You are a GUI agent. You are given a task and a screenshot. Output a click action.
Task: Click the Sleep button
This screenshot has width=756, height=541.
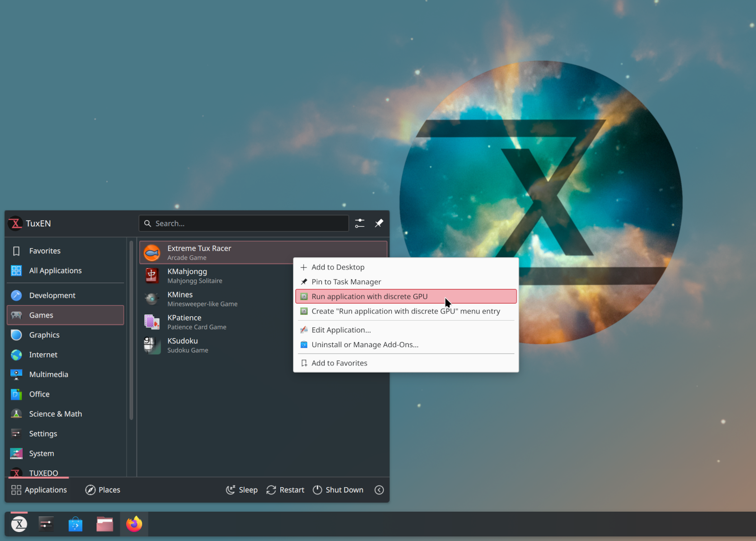point(241,490)
